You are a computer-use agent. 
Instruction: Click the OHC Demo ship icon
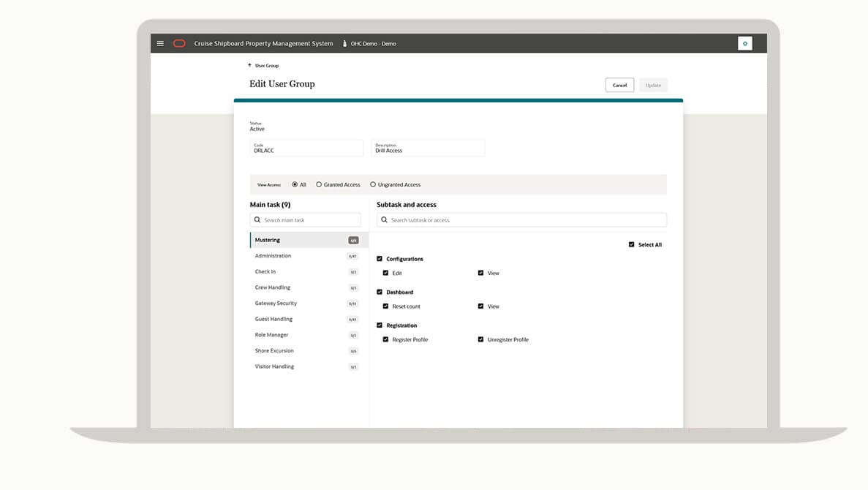[344, 44]
